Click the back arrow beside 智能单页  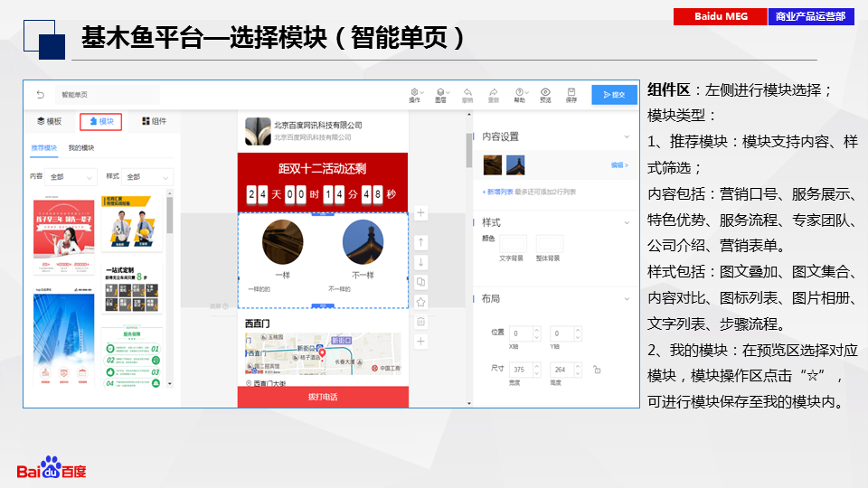coord(41,95)
